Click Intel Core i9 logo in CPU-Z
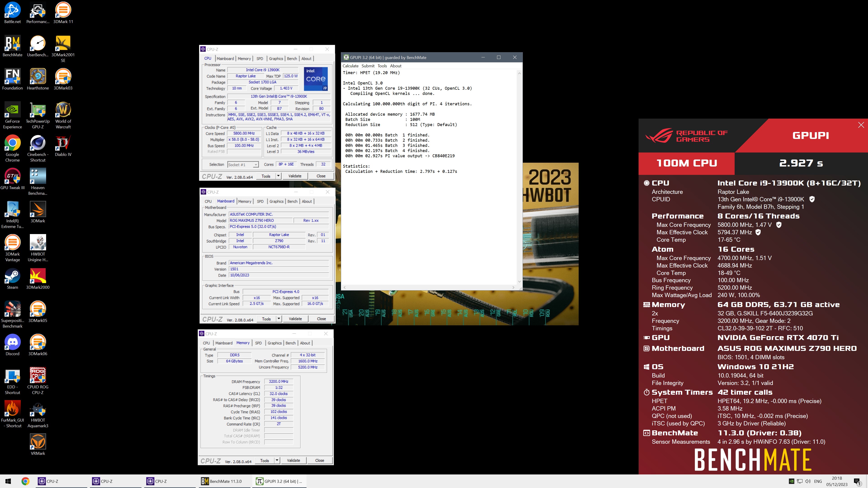The width and height of the screenshot is (868, 488). point(316,79)
